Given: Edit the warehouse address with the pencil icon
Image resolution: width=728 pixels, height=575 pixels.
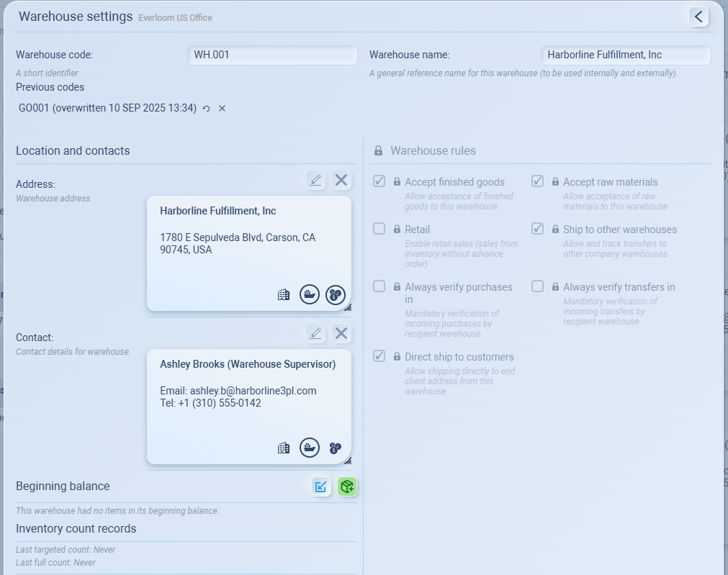Looking at the screenshot, I should point(315,180).
